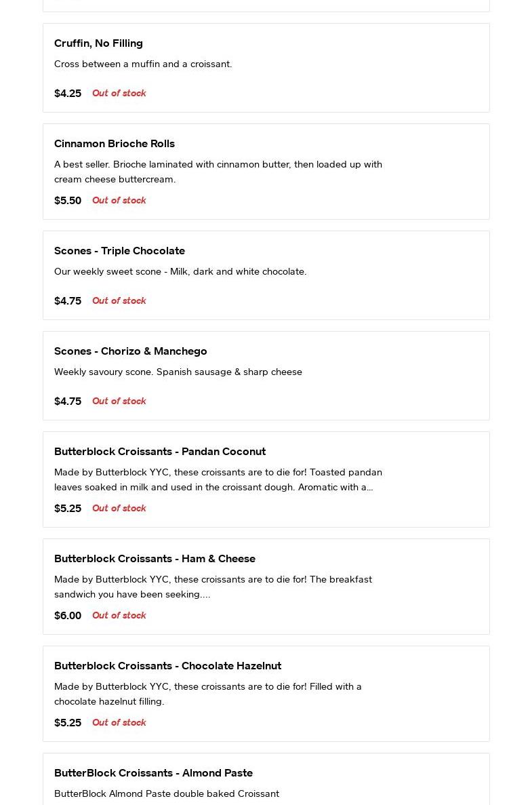This screenshot has height=805, width=532.
Task: Click Out of stock label for Cruffin
Action: point(119,94)
